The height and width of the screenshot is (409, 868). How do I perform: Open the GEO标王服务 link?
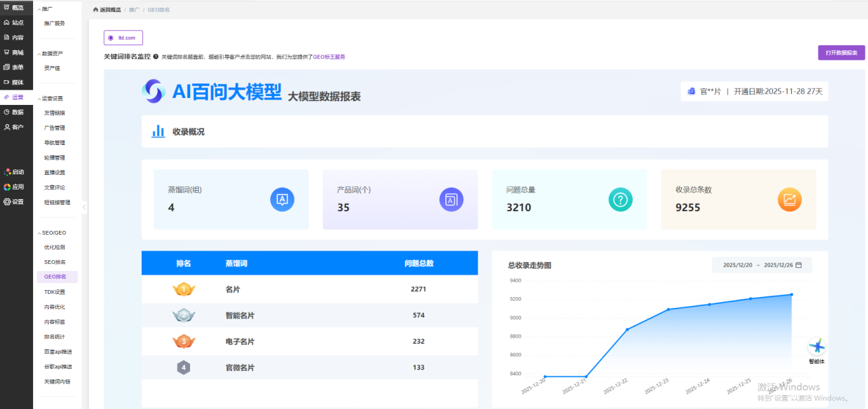coord(330,56)
